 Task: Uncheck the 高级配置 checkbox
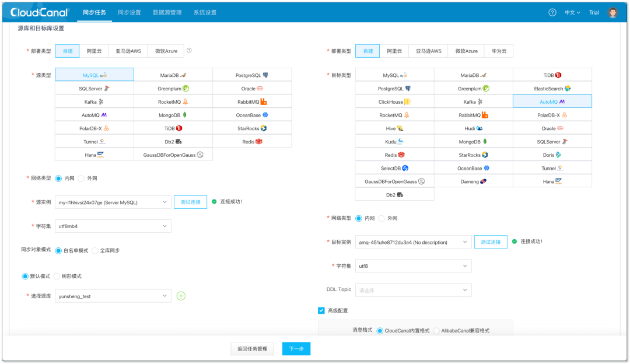pyautogui.click(x=321, y=310)
